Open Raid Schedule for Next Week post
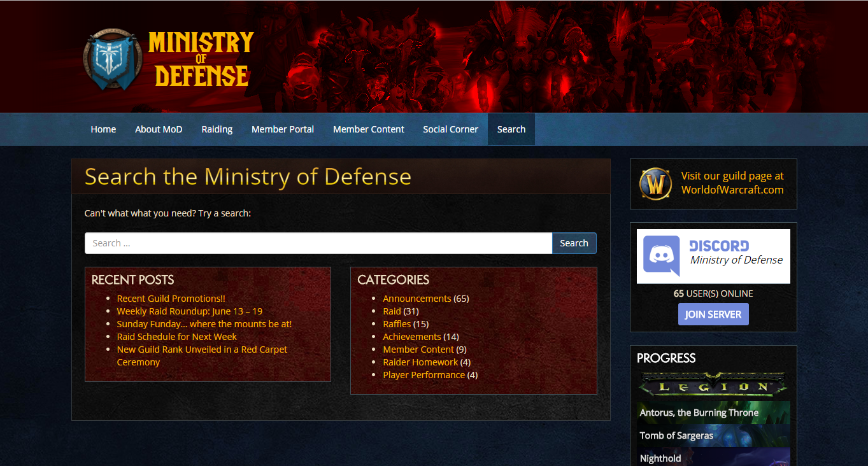This screenshot has height=466, width=868. [176, 337]
